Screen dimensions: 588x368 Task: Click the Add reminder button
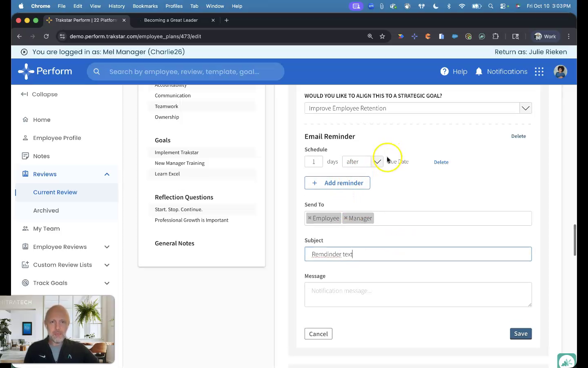click(x=337, y=183)
